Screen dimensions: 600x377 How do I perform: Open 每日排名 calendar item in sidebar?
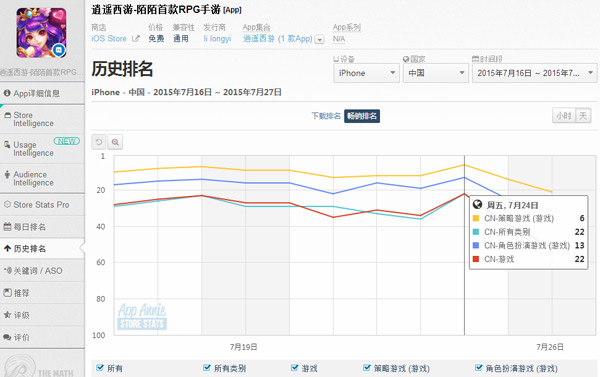point(42,227)
